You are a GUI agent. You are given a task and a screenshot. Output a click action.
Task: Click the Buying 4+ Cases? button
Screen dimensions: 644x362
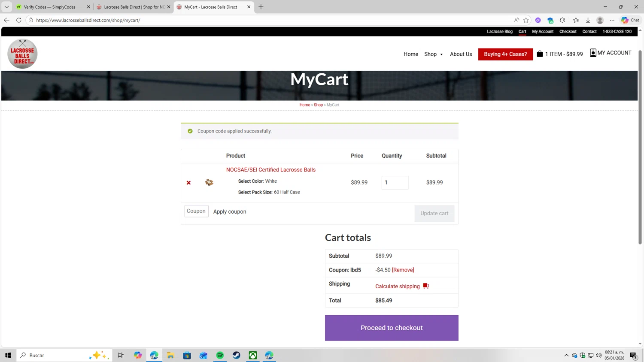coord(505,54)
